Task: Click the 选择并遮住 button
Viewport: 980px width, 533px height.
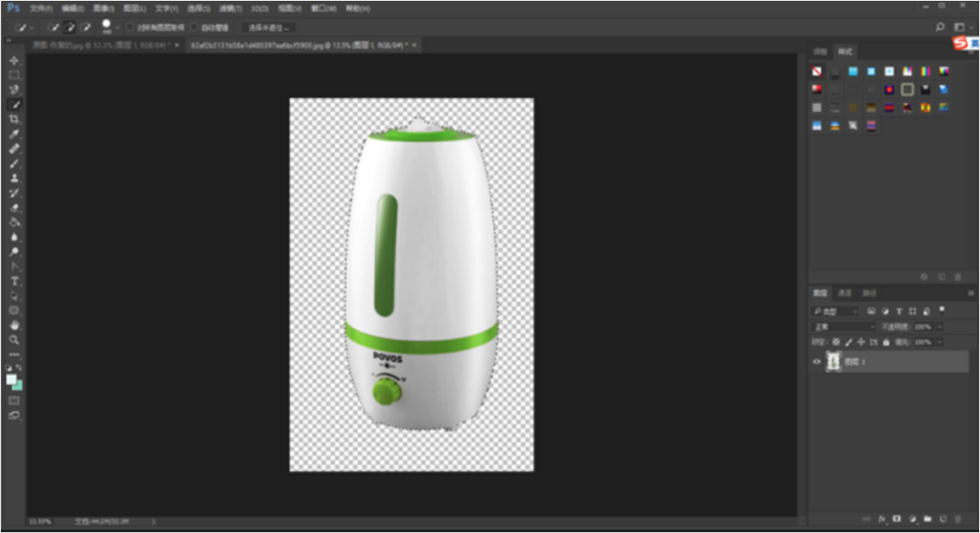Action: (268, 27)
